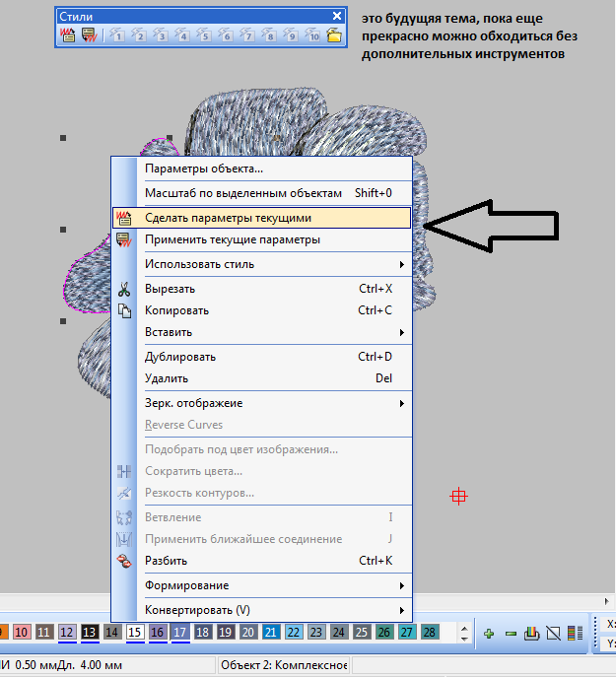Screen dimensions: 616x677
Task: Click Резкость контуров... entry
Action: click(x=262, y=493)
